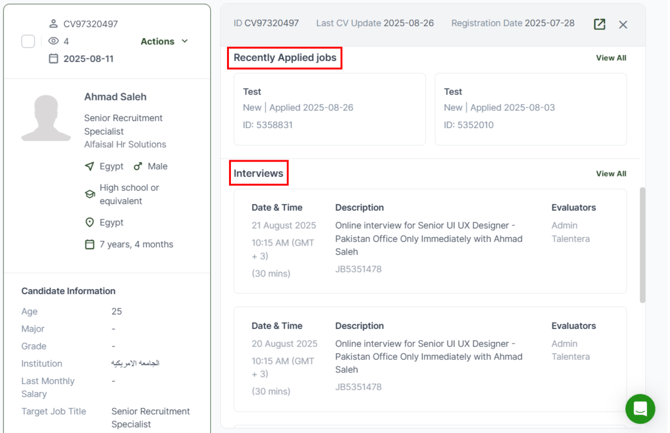The width and height of the screenshot is (670, 433).
Task: Close the candidate details panel
Action: (623, 24)
